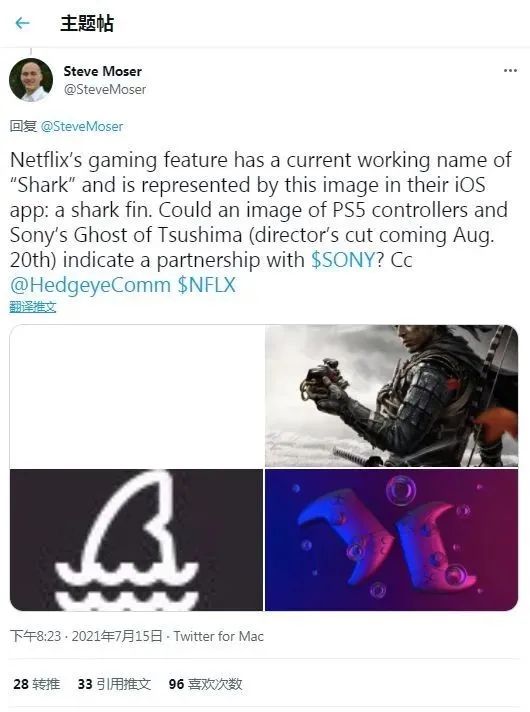Screen dimensions: 530x712
Task: Click the 主题帖 page title
Action: [x=87, y=23]
